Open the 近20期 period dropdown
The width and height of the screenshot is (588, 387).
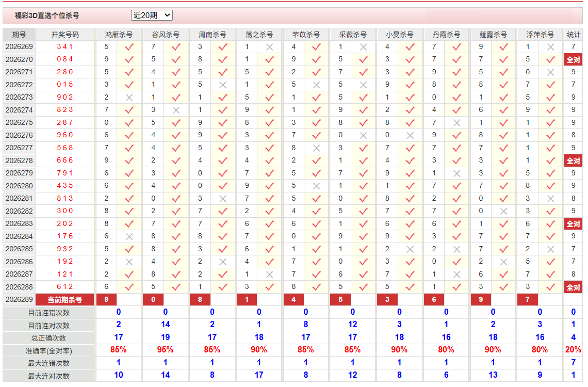152,15
